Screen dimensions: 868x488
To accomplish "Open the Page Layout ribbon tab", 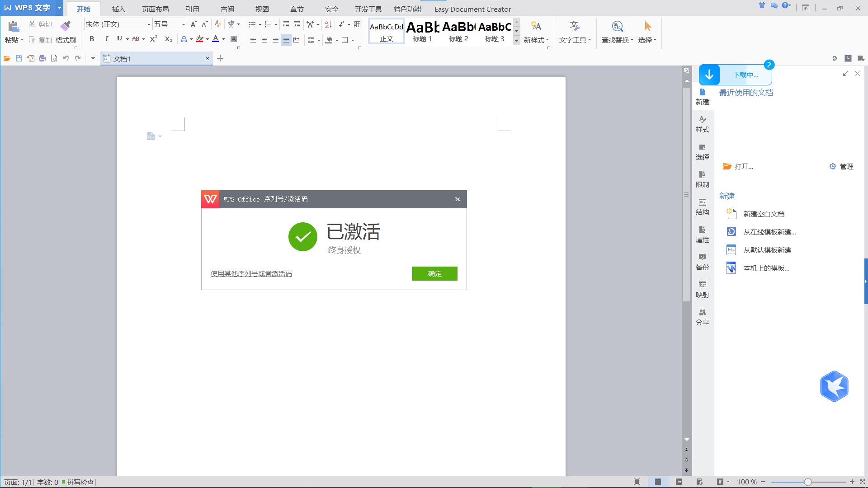I will point(155,9).
